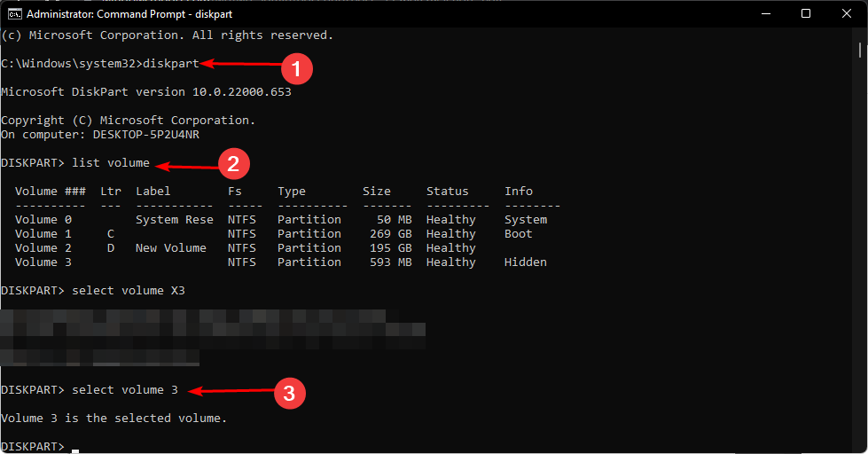This screenshot has width=868, height=454.
Task: Select the Volume 2 New Volume row
Action: pyautogui.click(x=246, y=248)
